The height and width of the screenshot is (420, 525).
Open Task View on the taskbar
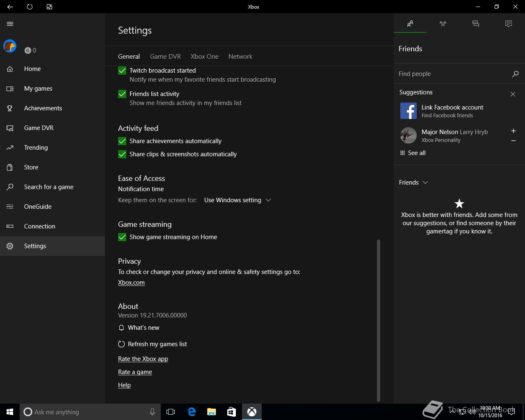point(171,412)
